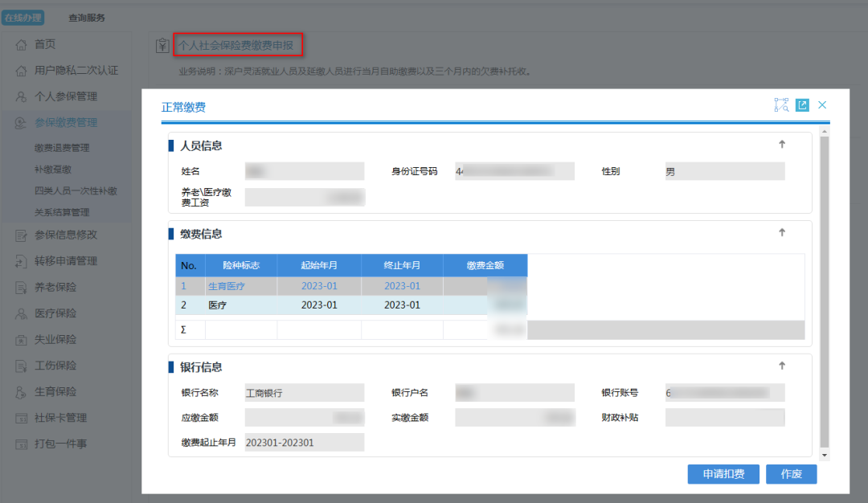Image resolution: width=868 pixels, height=503 pixels.
Task: Expand 参保缴费管理 menu
Action: 66,122
